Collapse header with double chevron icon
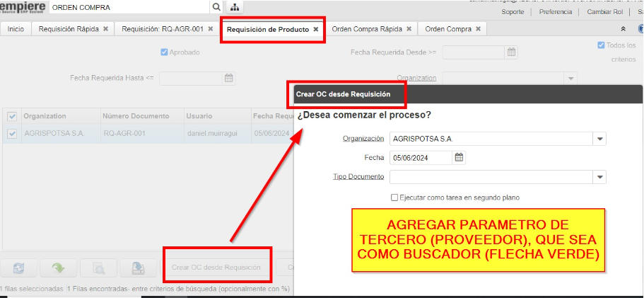This screenshot has height=298, width=644. click(x=623, y=29)
